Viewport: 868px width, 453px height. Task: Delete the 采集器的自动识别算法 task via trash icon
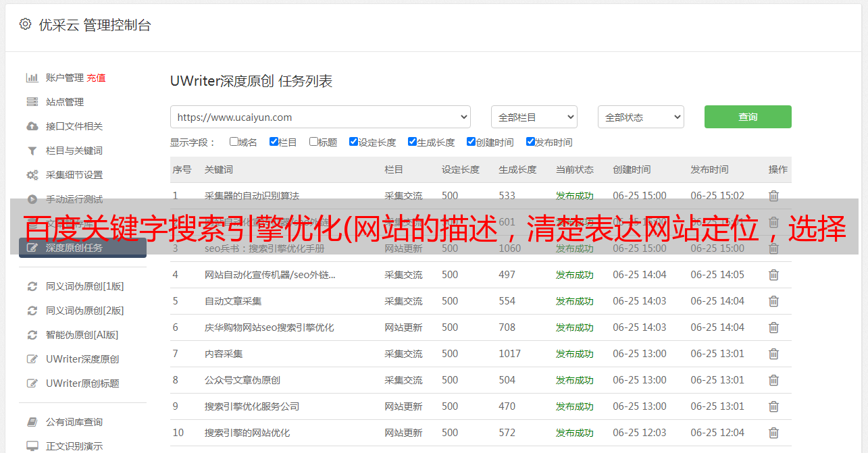click(x=773, y=196)
